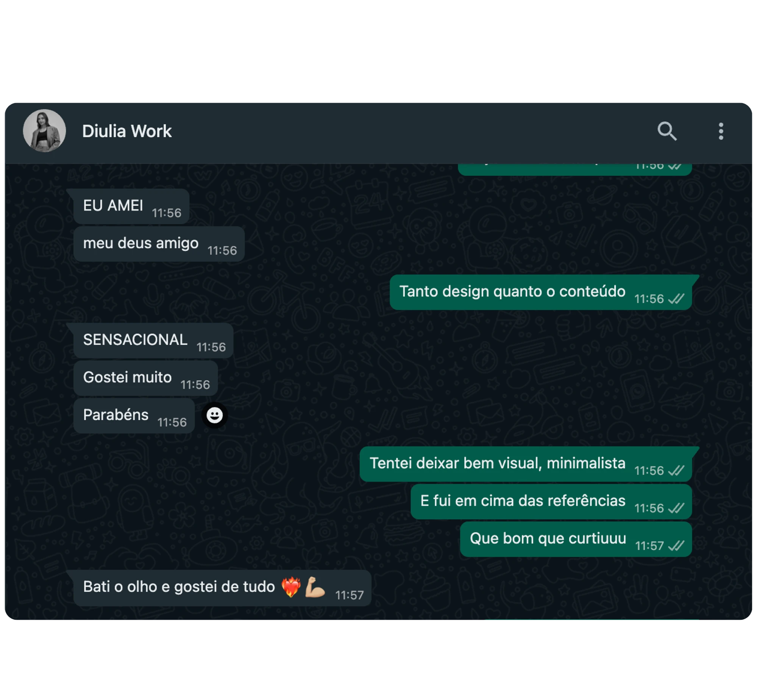Select the SENSACIONAL message bubble
The image size is (757, 700).
tap(153, 341)
